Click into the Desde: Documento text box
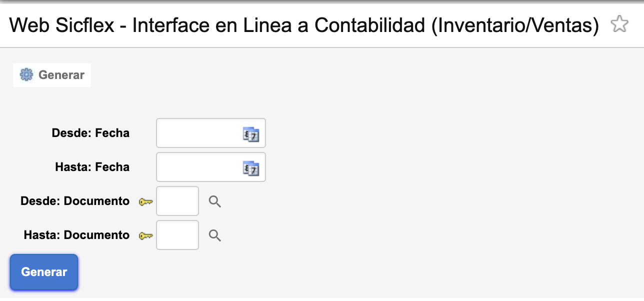This screenshot has height=301, width=644. click(177, 201)
